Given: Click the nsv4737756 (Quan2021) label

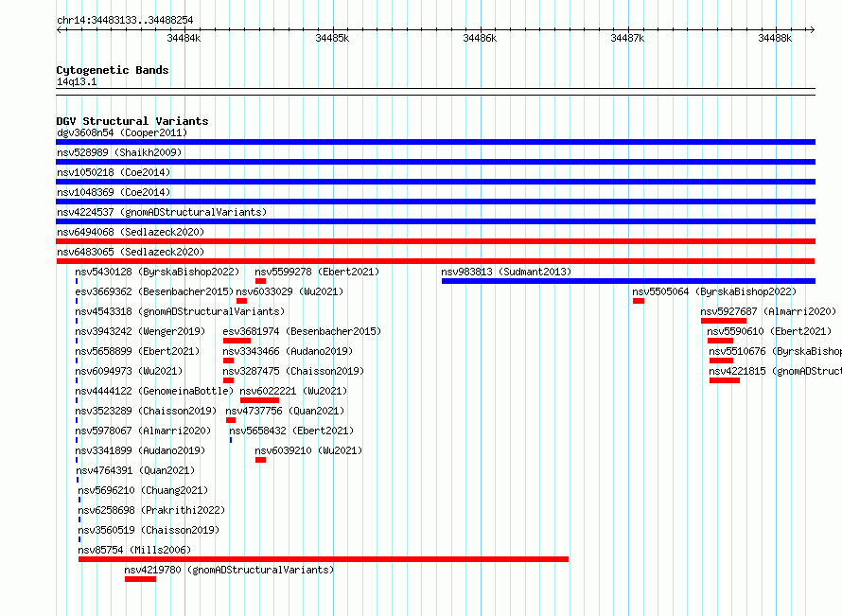Looking at the screenshot, I should click(x=285, y=411).
